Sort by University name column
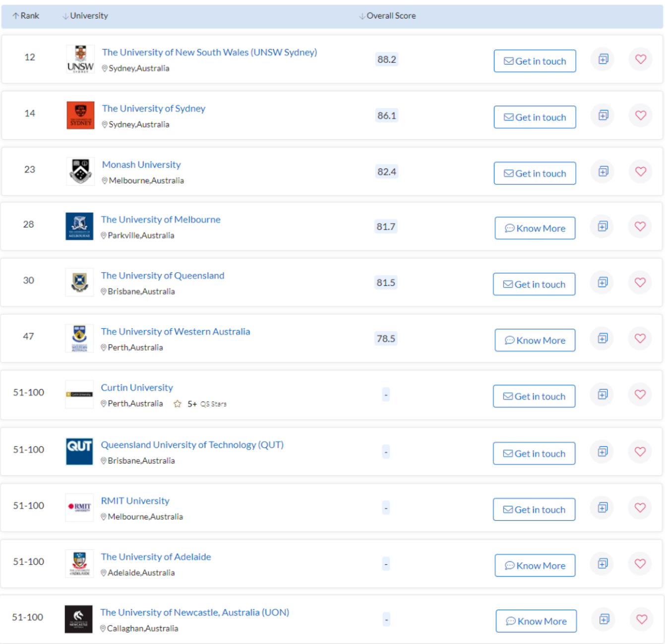The height and width of the screenshot is (644, 665). [85, 16]
